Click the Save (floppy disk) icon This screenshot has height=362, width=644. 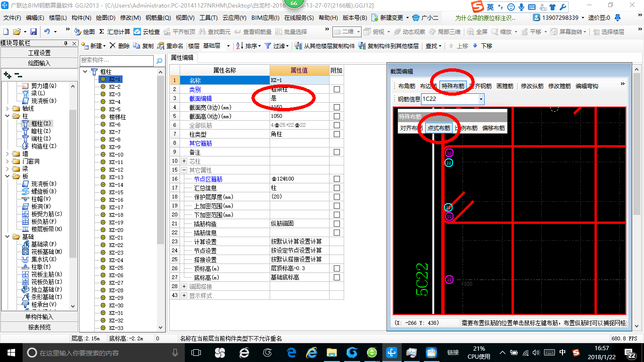[x=33, y=32]
